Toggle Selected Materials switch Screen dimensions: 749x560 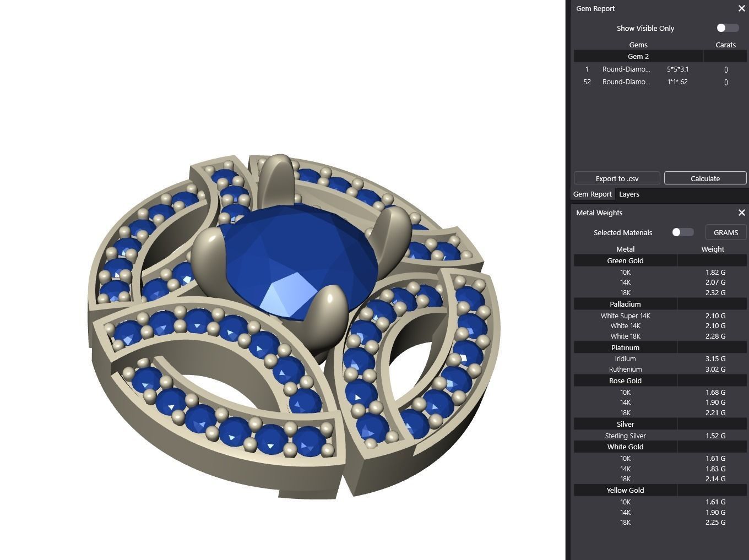(x=682, y=232)
